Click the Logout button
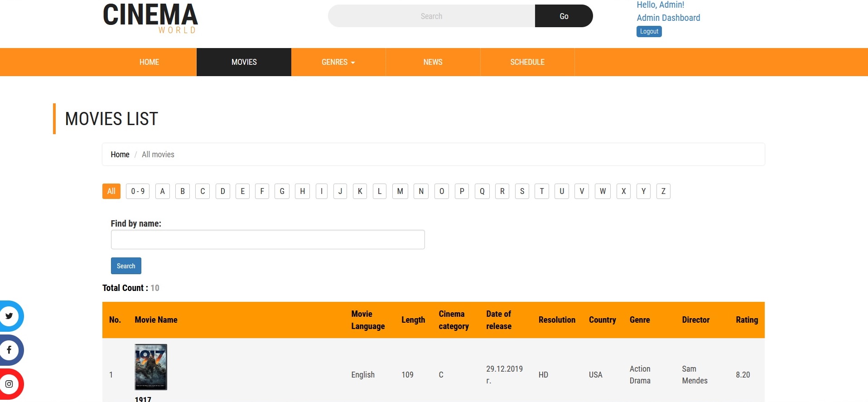 pos(649,31)
